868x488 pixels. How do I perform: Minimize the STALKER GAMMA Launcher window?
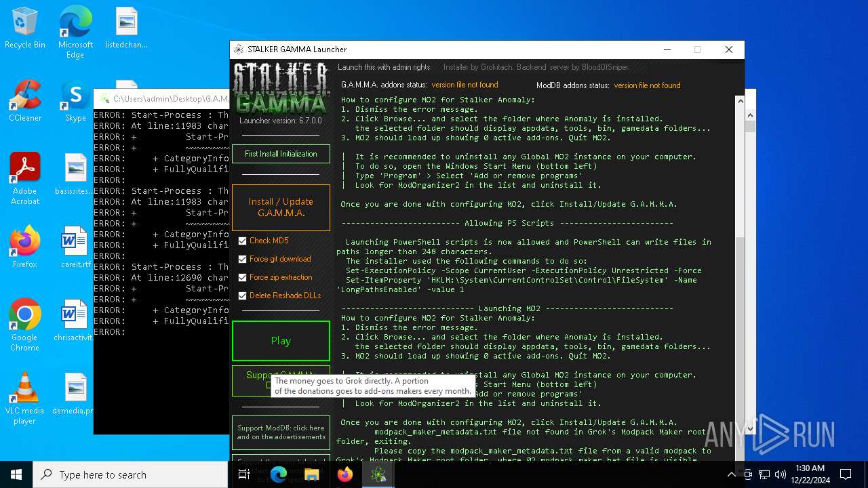click(667, 49)
